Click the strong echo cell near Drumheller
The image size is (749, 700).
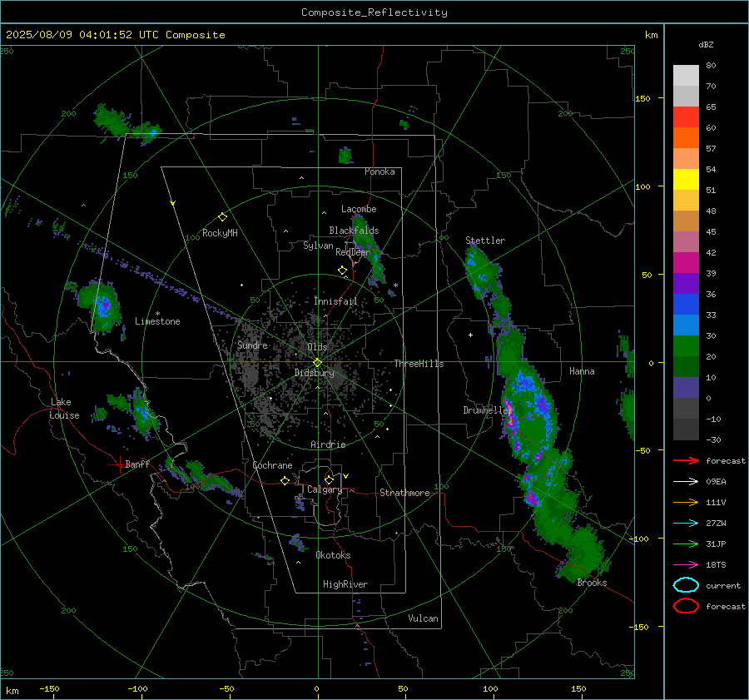(510, 417)
